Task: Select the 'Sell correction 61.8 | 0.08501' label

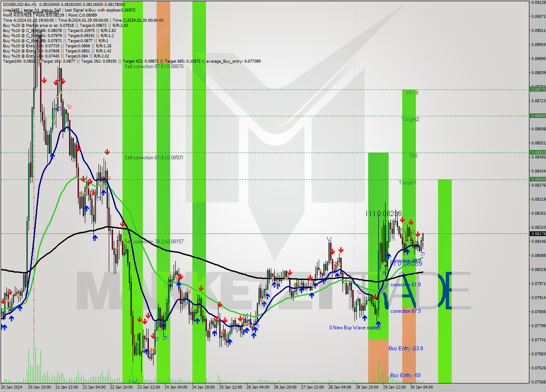Action: [154, 158]
